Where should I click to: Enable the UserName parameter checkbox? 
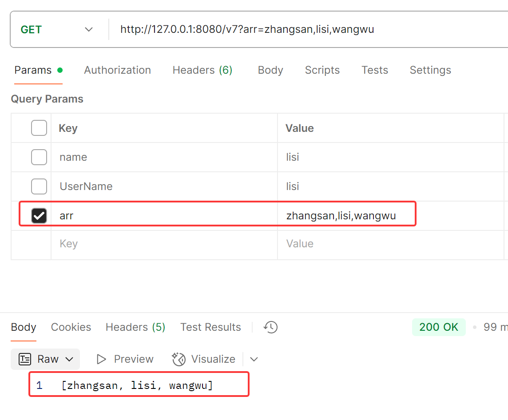pos(39,186)
